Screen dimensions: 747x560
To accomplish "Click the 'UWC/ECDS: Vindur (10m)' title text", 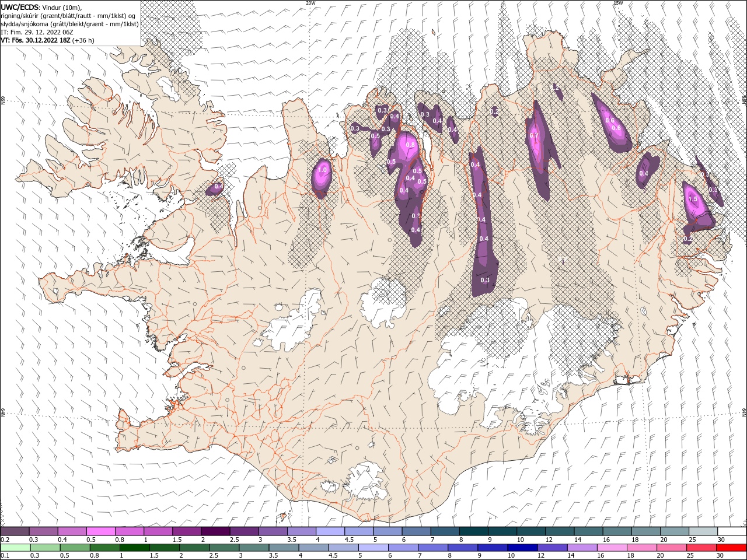I will pyautogui.click(x=41, y=7).
